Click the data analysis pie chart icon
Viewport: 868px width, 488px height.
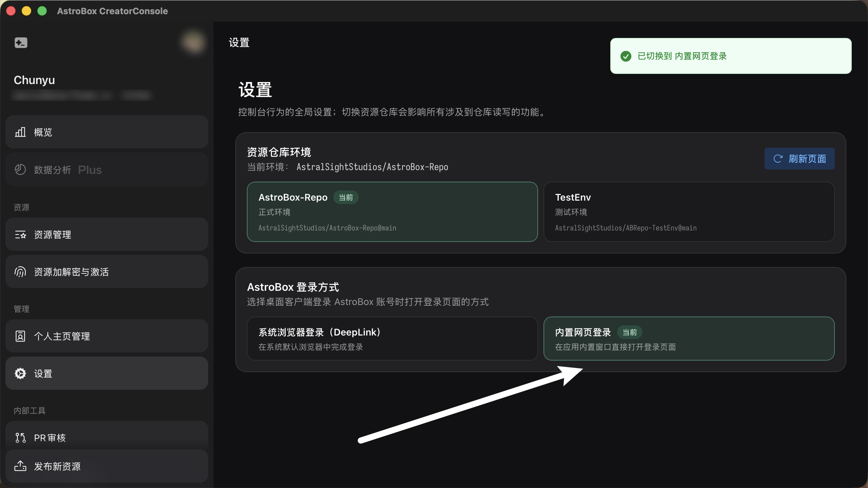(20, 169)
